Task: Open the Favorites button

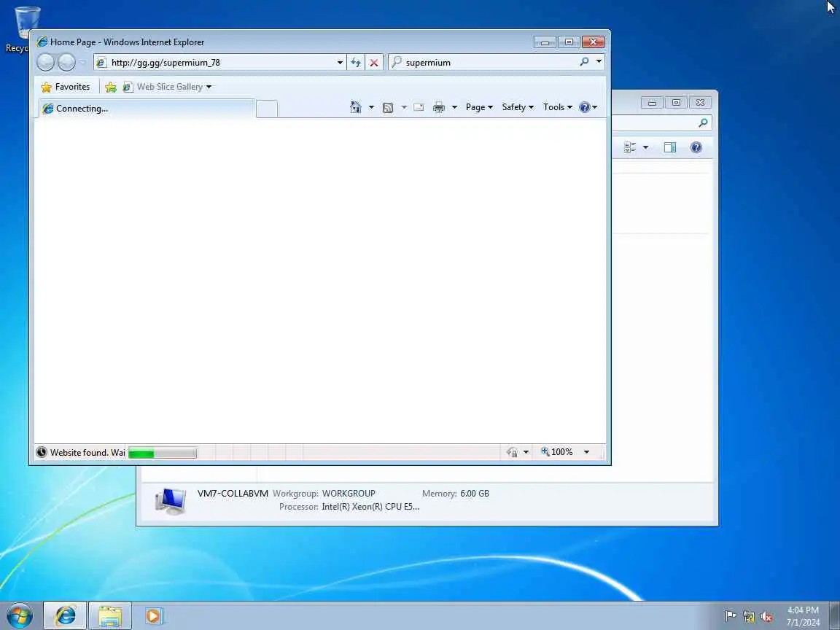Action: [x=66, y=87]
